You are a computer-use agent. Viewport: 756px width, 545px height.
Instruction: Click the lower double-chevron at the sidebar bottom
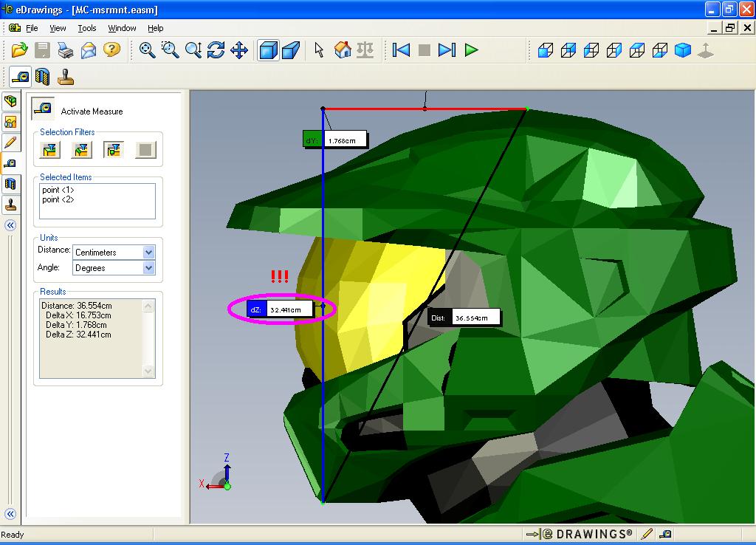[10, 514]
